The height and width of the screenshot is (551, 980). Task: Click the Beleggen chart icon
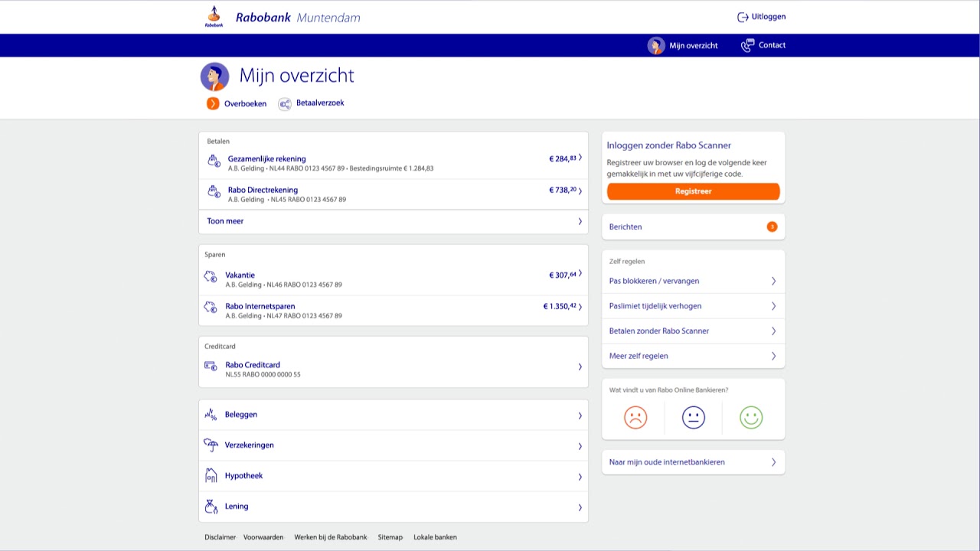(211, 415)
